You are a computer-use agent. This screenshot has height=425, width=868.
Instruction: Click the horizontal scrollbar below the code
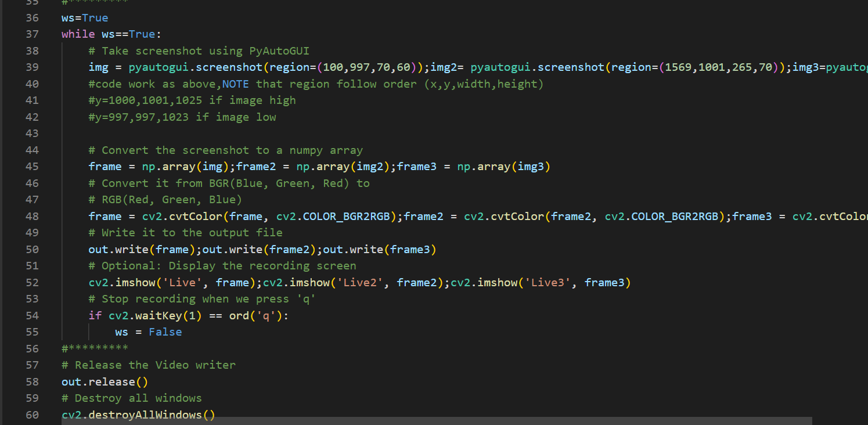437,421
